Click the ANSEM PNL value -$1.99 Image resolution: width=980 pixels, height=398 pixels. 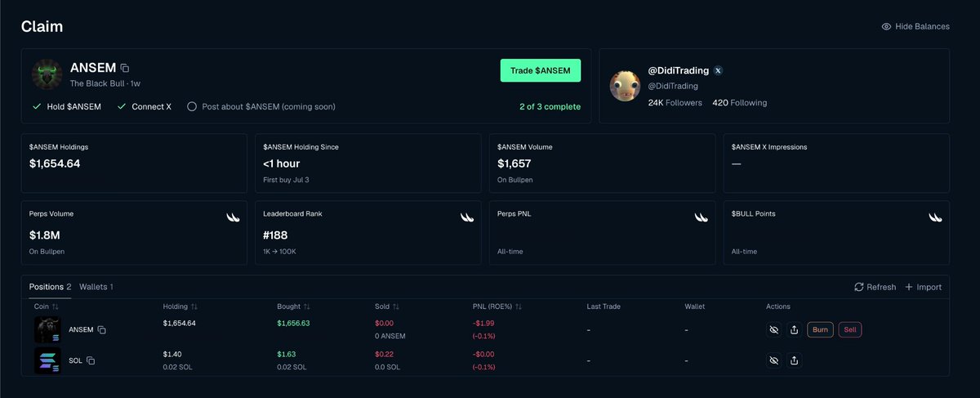(x=485, y=324)
